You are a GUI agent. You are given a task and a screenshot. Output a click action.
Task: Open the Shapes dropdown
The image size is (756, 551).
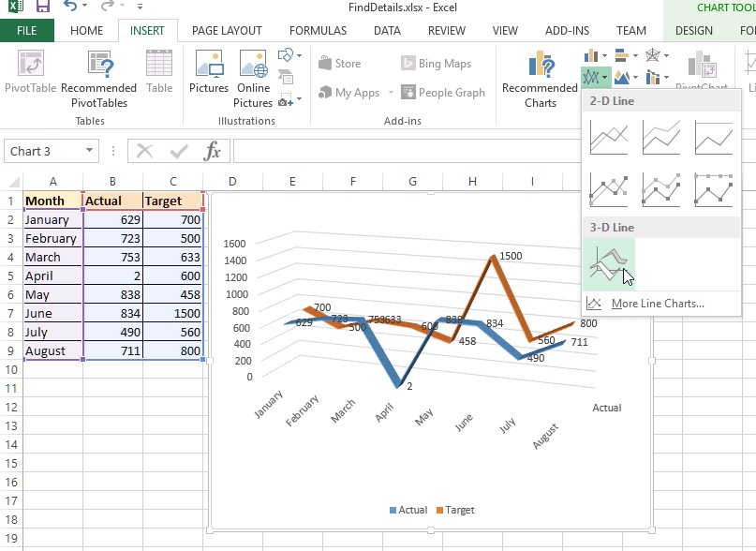289,55
